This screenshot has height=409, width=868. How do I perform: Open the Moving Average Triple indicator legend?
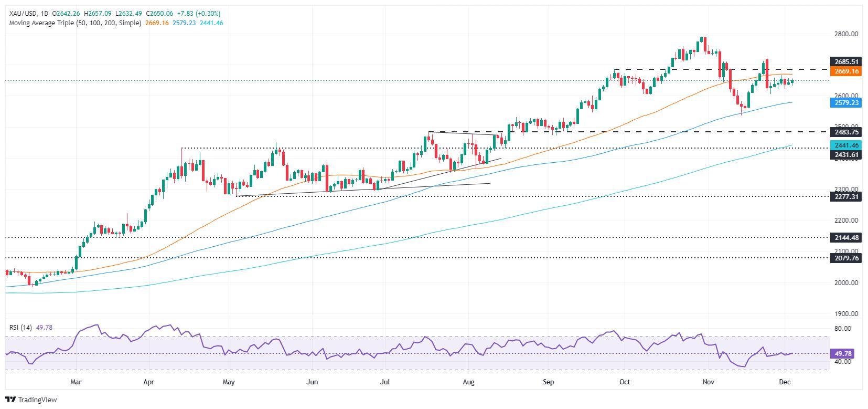pos(75,23)
